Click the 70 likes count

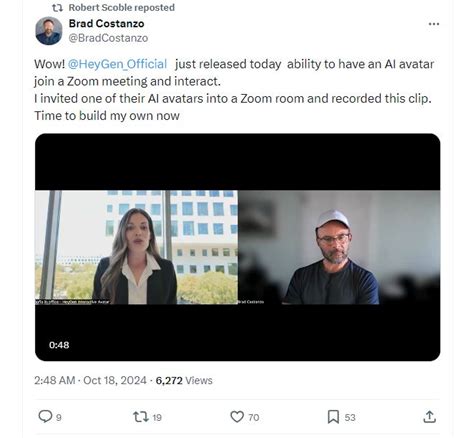254,418
